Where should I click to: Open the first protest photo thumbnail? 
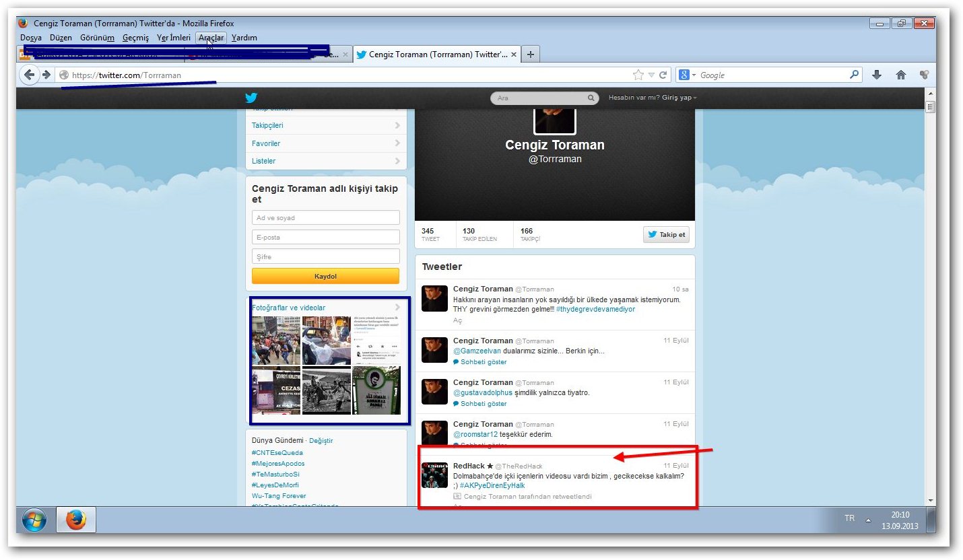(276, 341)
